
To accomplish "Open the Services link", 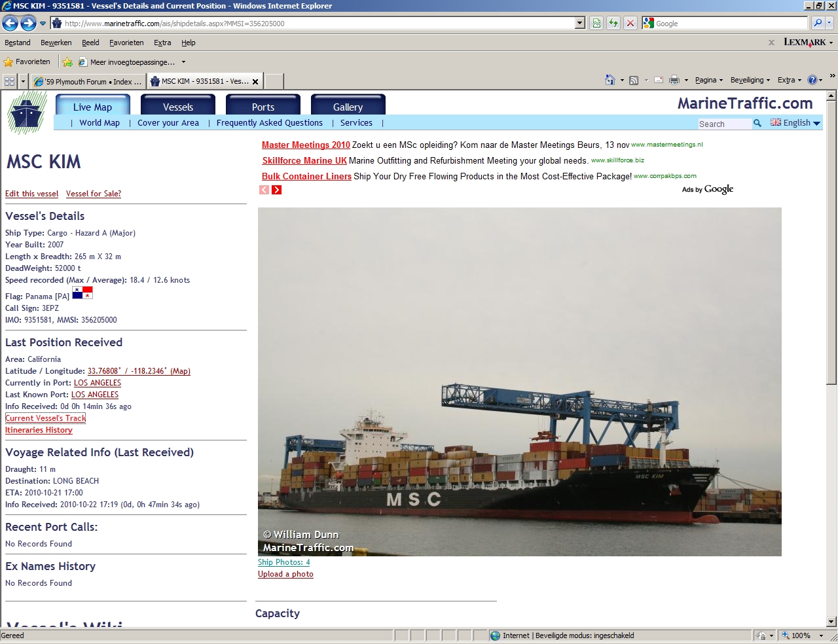I will click(356, 122).
